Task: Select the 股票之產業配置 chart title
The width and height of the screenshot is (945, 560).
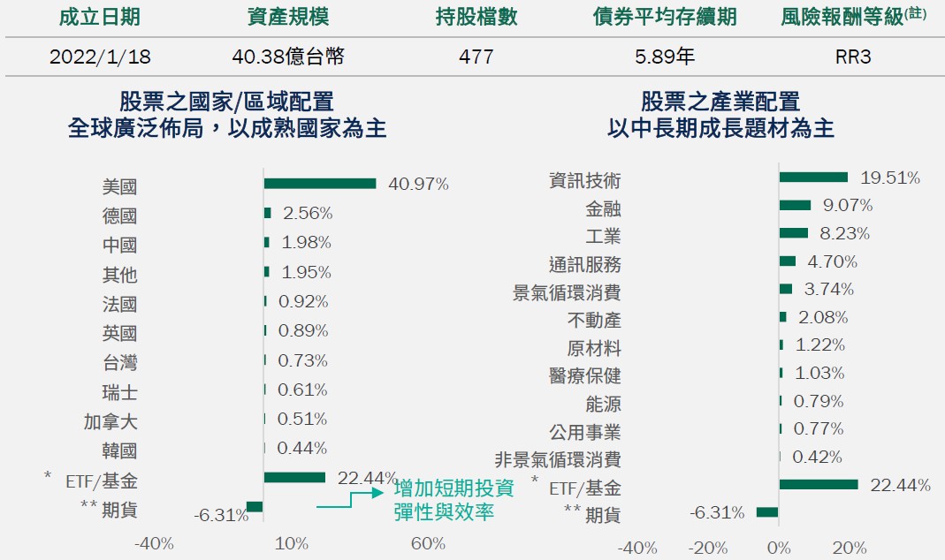Action: tap(720, 102)
